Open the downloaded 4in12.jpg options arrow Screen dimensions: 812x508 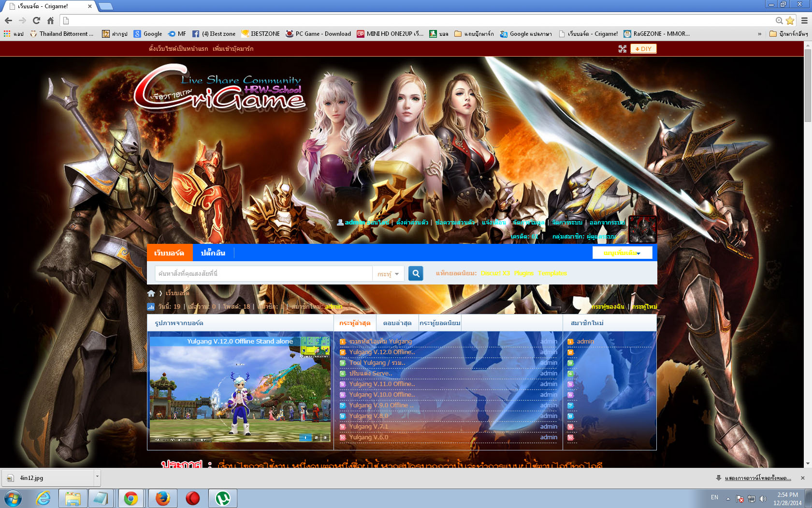(97, 477)
